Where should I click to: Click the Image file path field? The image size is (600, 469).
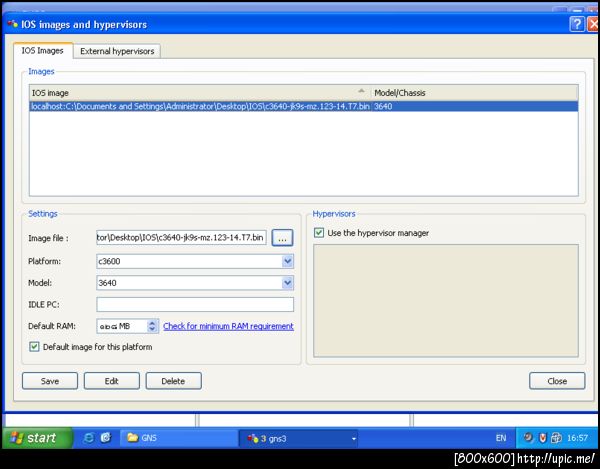click(x=181, y=238)
